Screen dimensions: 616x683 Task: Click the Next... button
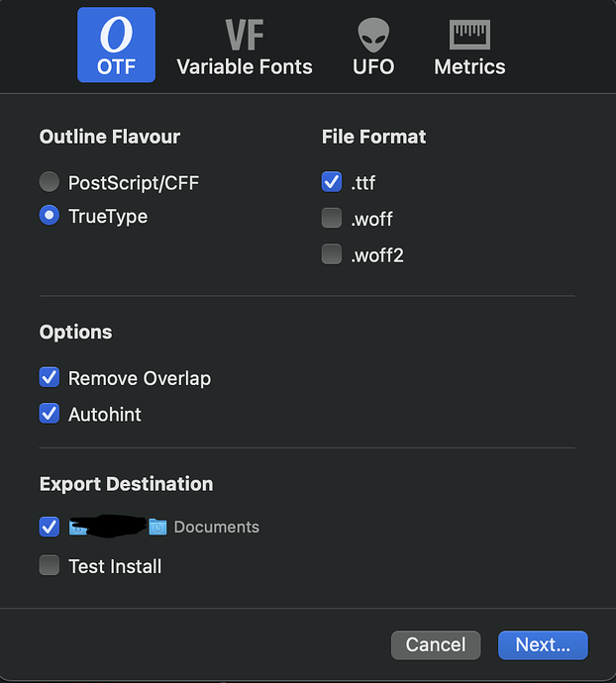(543, 644)
